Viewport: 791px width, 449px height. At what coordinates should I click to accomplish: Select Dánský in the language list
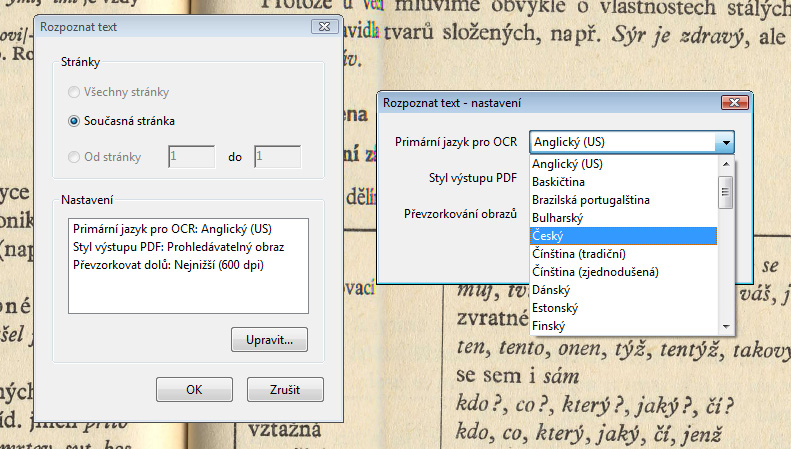tap(623, 290)
